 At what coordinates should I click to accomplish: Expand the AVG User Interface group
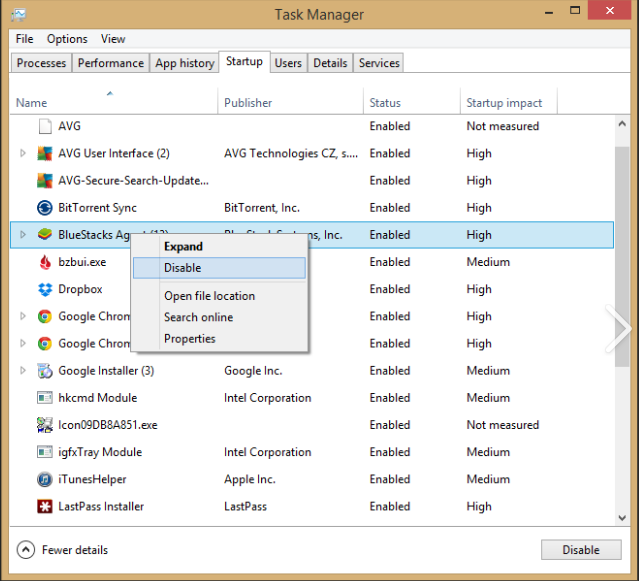point(23,154)
